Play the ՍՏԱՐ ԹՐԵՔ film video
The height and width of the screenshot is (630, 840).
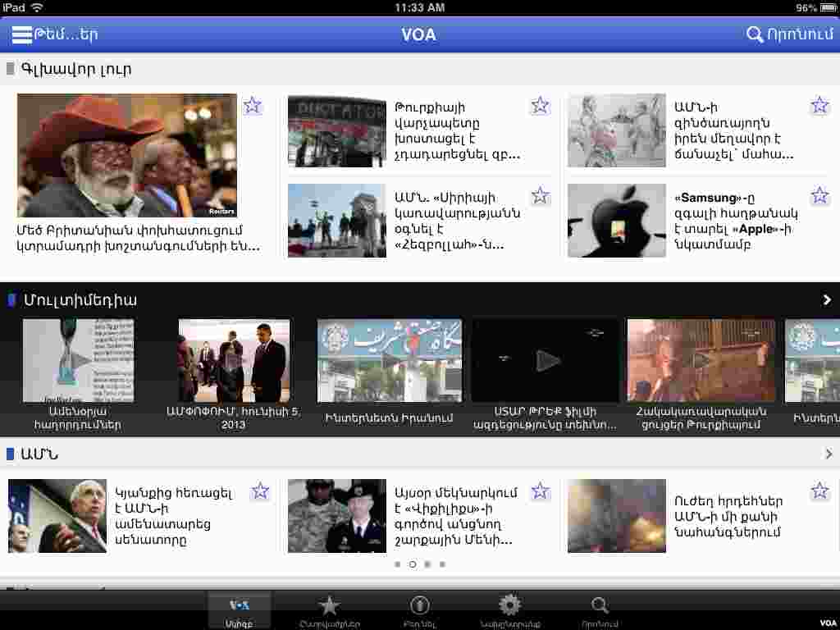coord(545,360)
